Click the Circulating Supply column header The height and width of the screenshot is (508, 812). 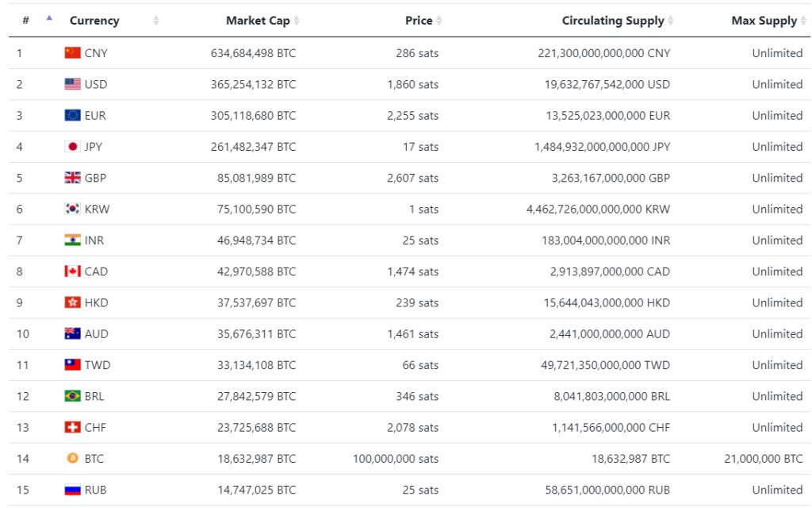(x=612, y=21)
